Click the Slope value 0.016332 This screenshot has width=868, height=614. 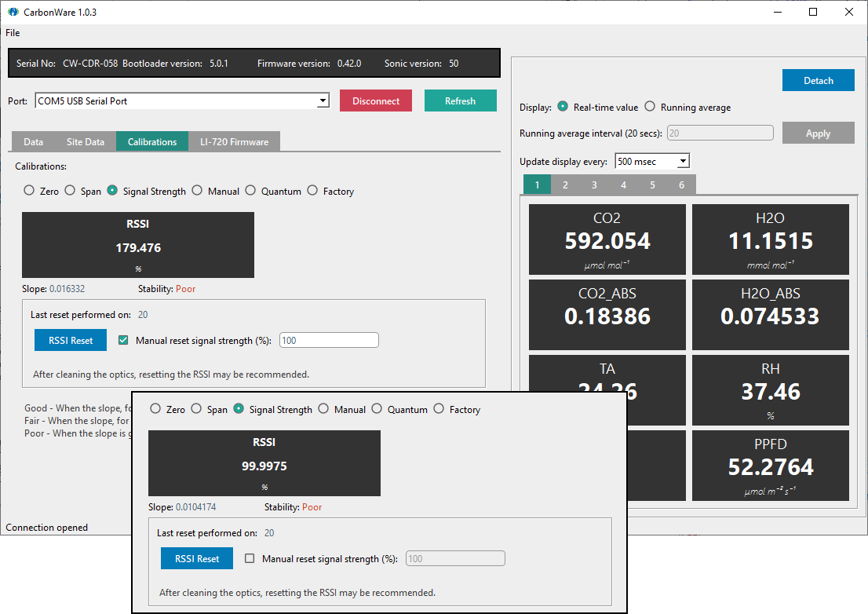click(x=67, y=288)
